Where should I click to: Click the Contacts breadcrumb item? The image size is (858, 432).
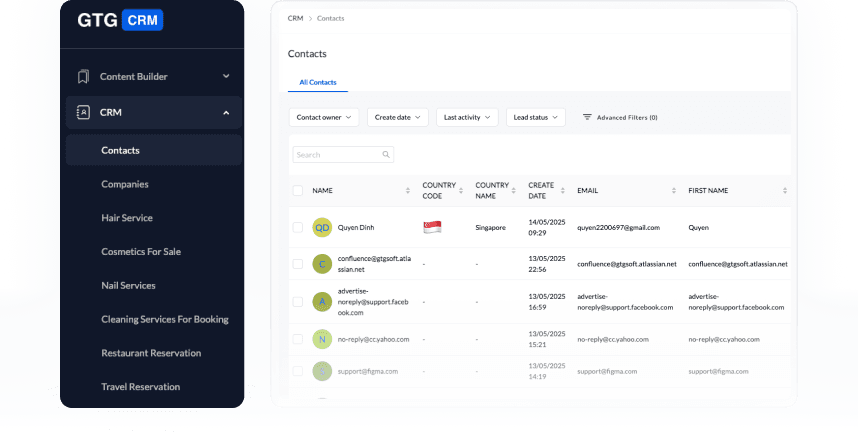click(x=331, y=18)
